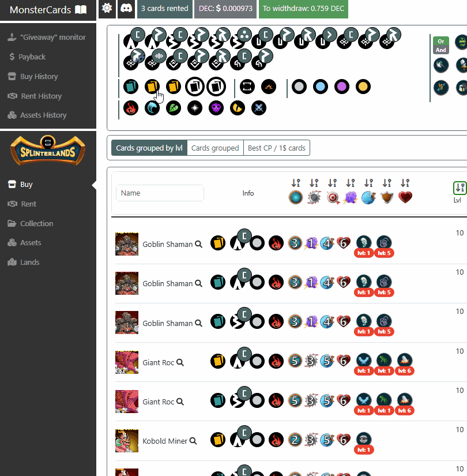Screen dimensions: 467x476
Task: Toggle the summoner type filter with orange burst
Action: point(269,87)
